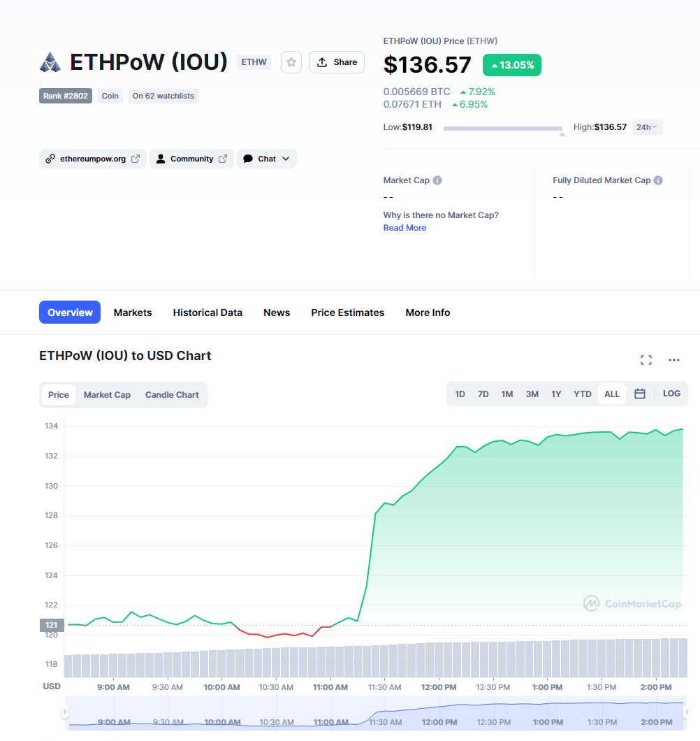Expand the 24h range dropdown
700x741 pixels.
click(x=647, y=127)
